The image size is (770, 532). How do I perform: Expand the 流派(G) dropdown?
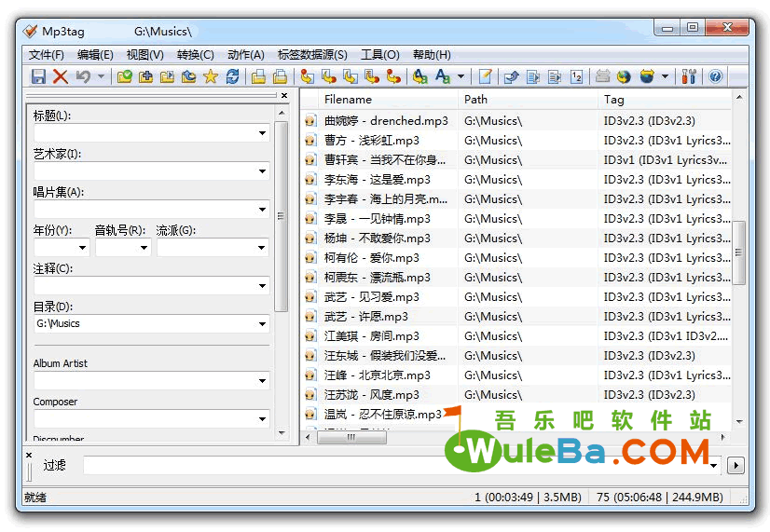pos(262,248)
